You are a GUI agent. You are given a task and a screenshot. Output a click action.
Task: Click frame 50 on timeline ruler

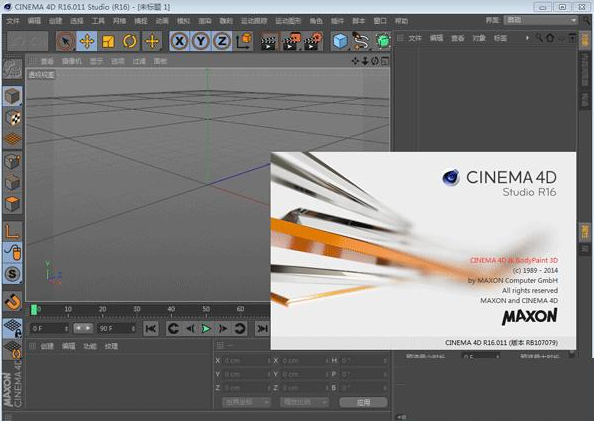206,309
